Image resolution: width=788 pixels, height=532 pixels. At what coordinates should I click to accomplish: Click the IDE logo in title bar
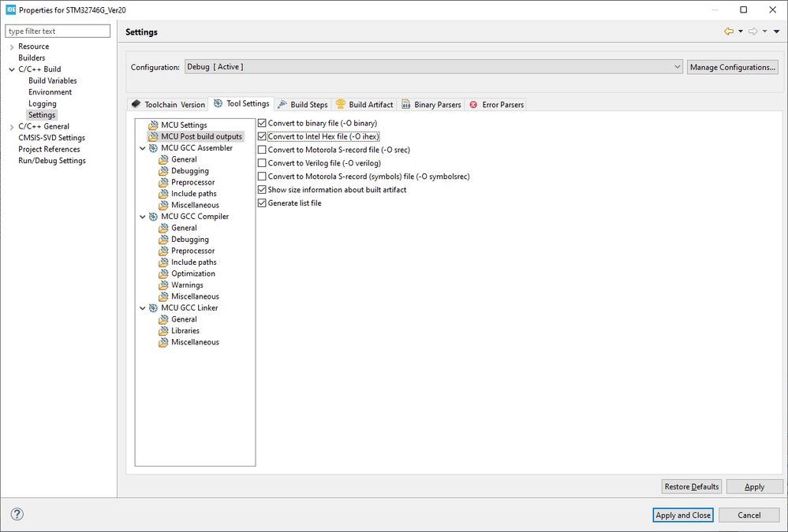tap(10, 9)
